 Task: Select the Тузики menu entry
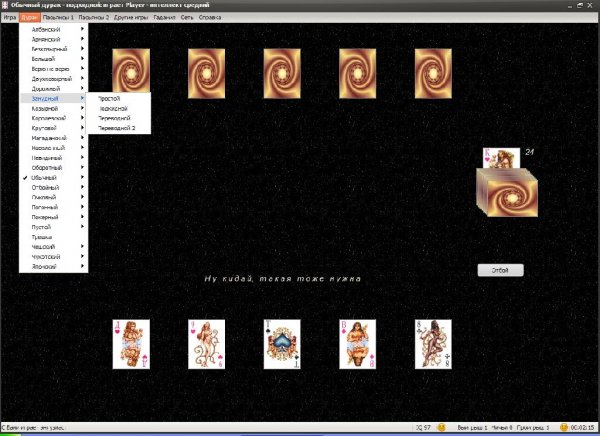(x=44, y=236)
